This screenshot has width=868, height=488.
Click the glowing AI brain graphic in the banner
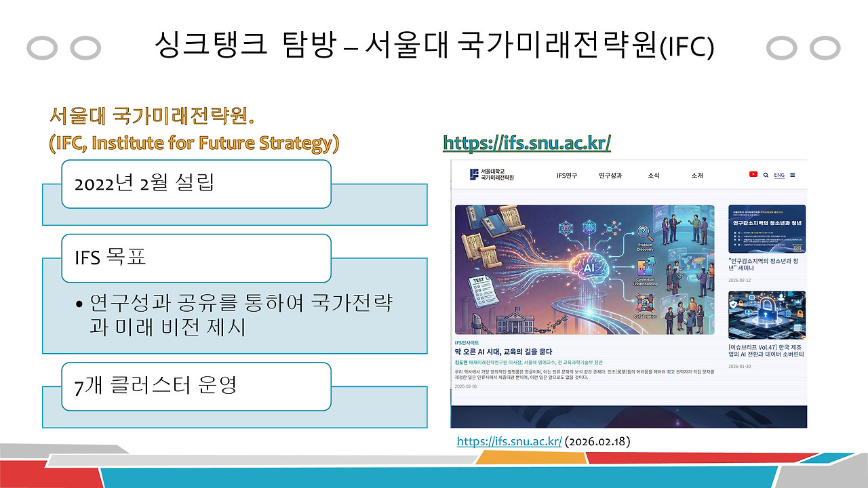click(x=589, y=267)
